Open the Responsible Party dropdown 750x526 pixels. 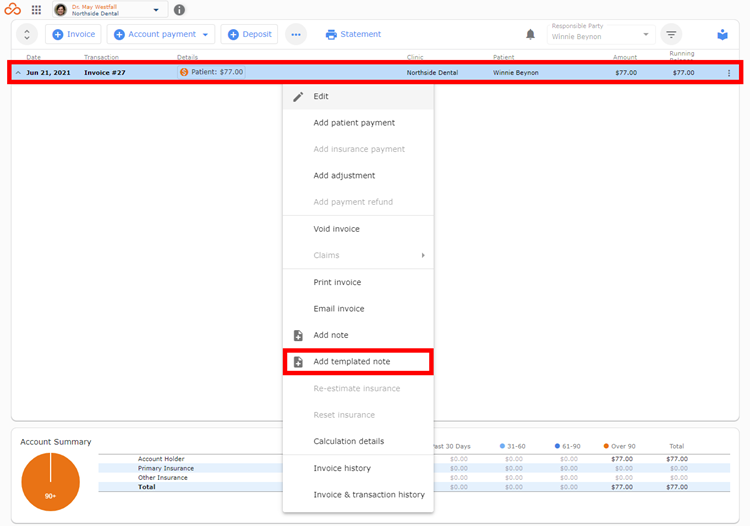coord(601,34)
